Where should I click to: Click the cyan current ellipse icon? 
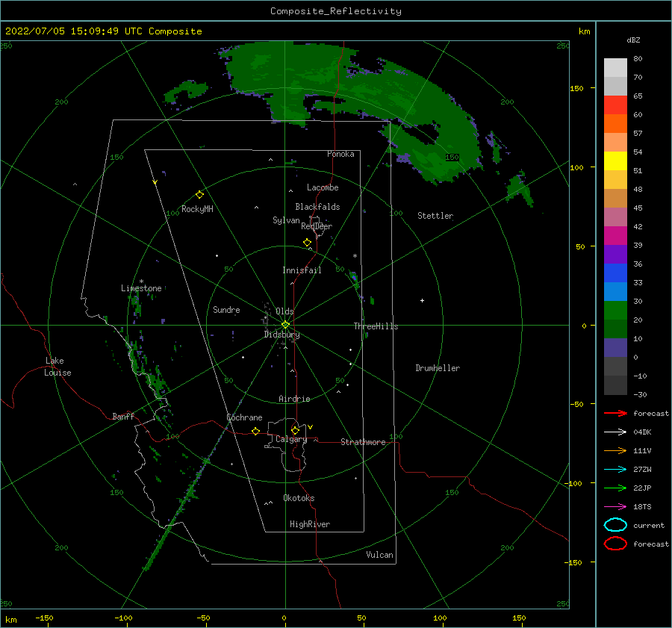[615, 525]
